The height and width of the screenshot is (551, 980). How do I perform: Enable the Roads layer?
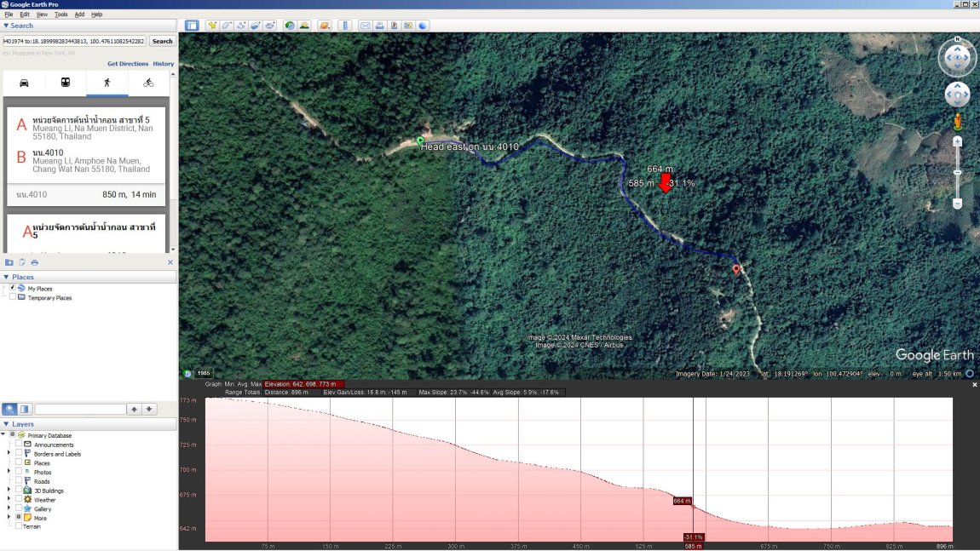pyautogui.click(x=18, y=481)
